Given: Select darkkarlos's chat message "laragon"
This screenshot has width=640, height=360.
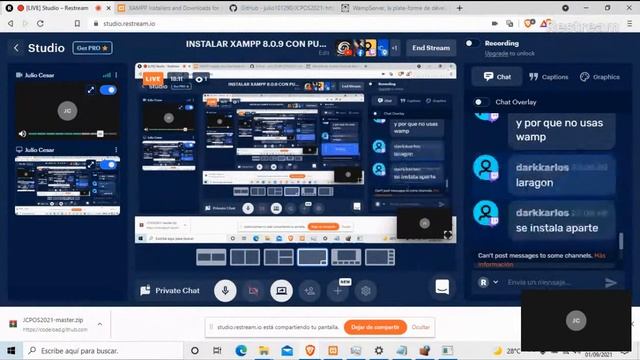Looking at the screenshot, I should [x=561, y=175].
